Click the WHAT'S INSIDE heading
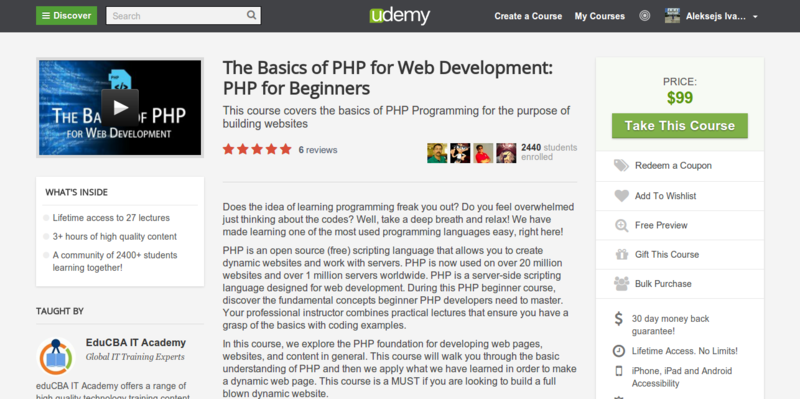 tap(77, 192)
